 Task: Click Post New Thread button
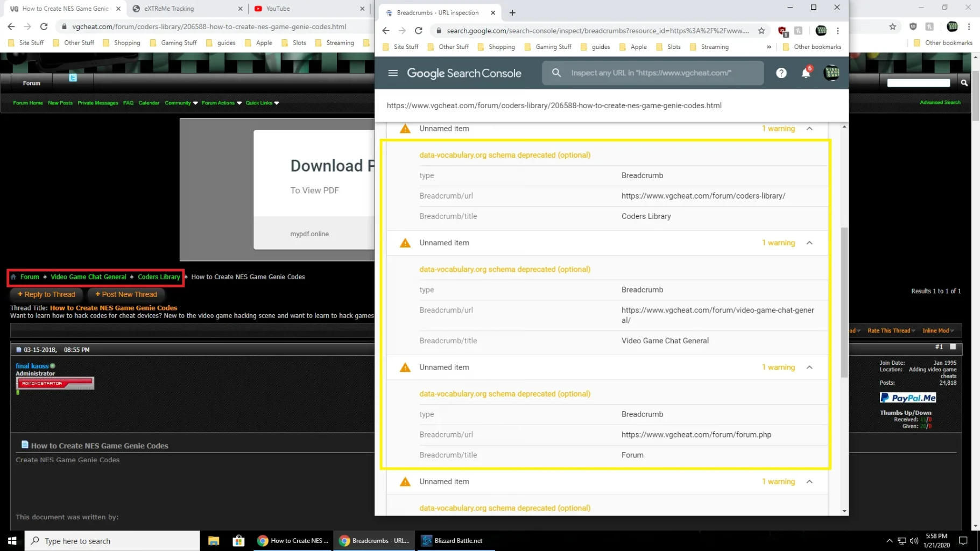(x=126, y=294)
